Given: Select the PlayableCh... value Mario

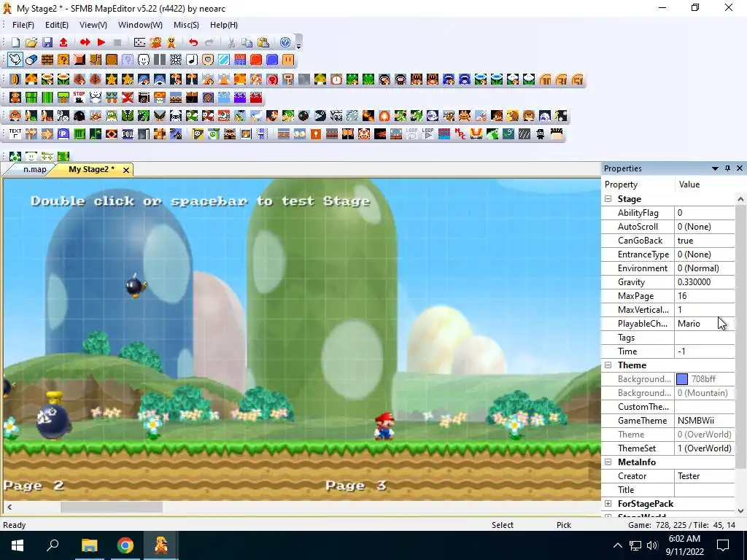Looking at the screenshot, I should tap(704, 323).
